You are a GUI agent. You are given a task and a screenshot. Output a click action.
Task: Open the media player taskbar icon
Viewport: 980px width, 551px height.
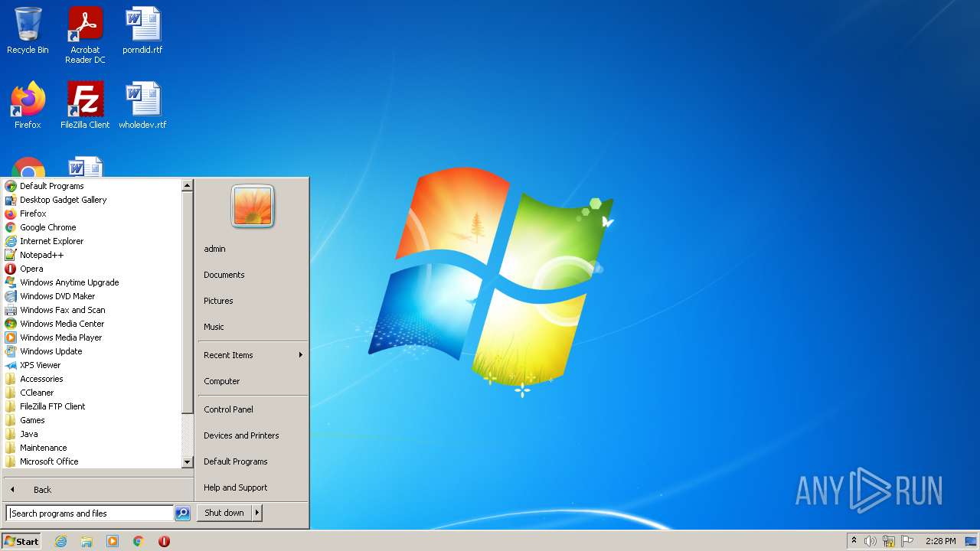[x=113, y=541]
